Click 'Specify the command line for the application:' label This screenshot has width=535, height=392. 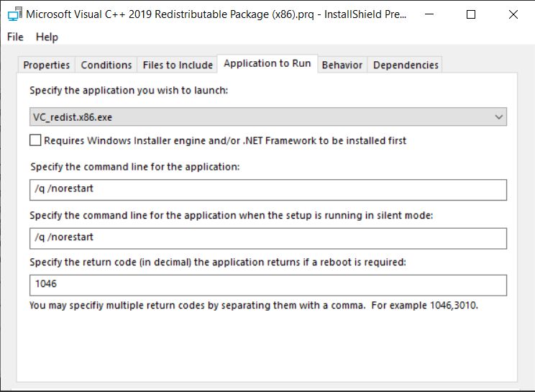click(x=135, y=167)
